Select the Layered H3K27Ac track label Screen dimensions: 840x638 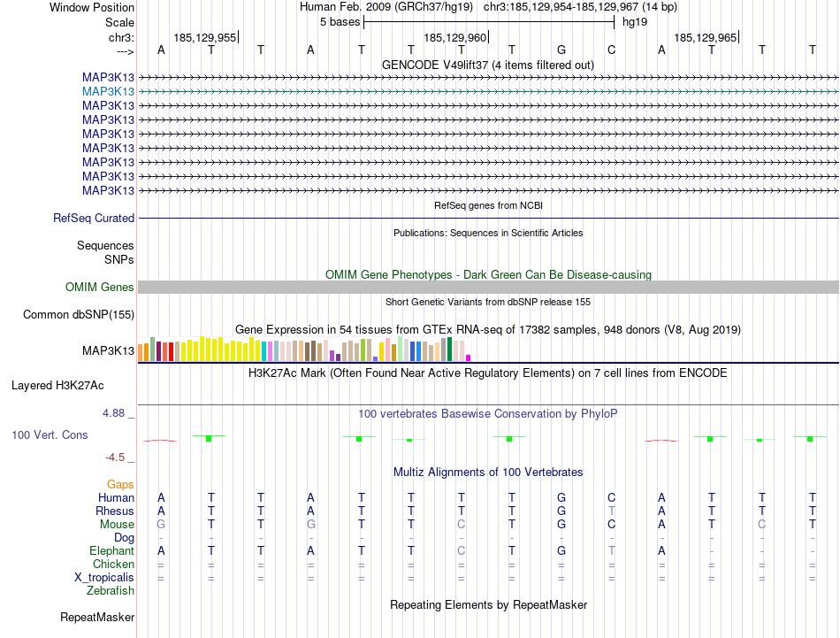click(57, 386)
